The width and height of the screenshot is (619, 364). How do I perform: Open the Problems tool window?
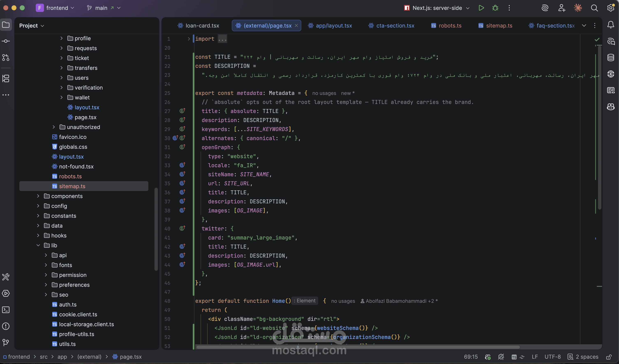[x=6, y=326]
